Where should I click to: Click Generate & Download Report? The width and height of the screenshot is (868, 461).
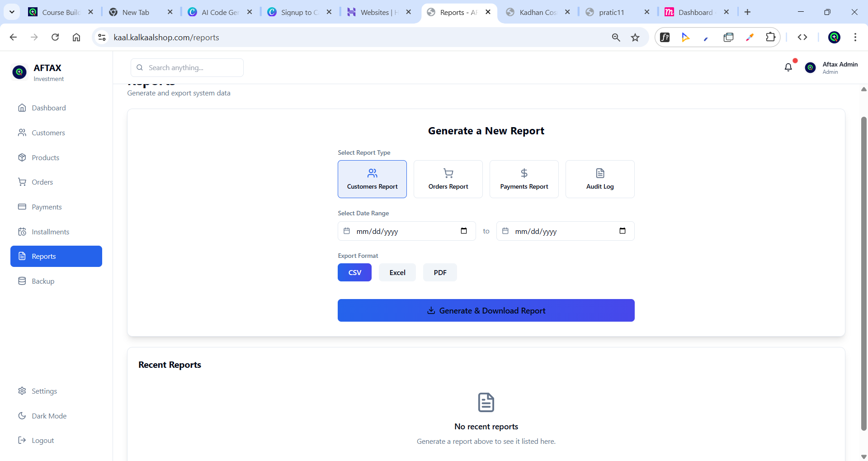click(x=486, y=310)
